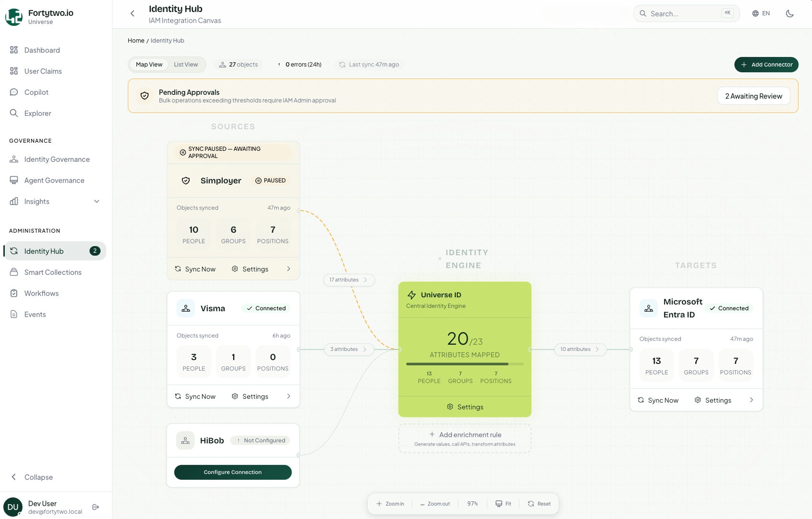Viewport: 812px width, 519px height.
Task: Toggle dark mode with the moon icon
Action: pyautogui.click(x=789, y=13)
